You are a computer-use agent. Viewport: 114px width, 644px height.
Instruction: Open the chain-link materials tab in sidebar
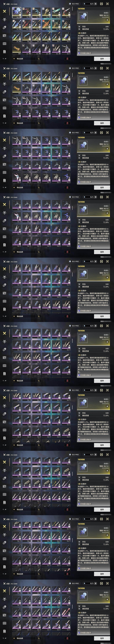[x=4, y=27]
